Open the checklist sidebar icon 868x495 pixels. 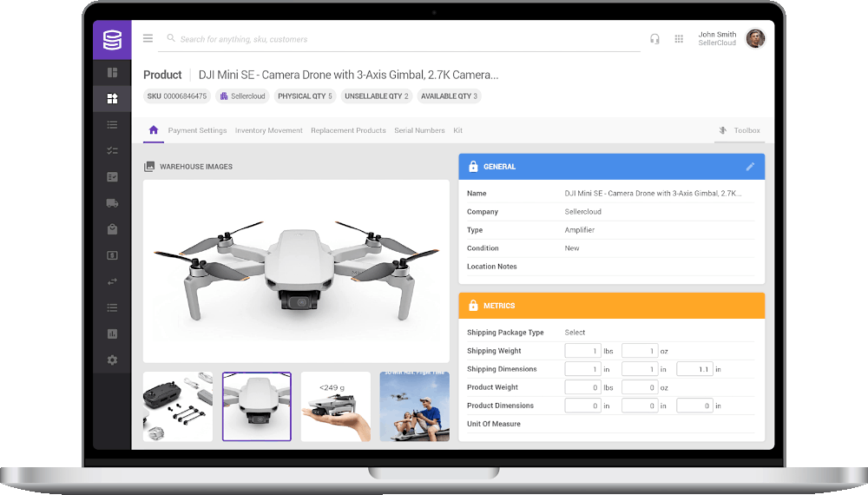point(112,150)
